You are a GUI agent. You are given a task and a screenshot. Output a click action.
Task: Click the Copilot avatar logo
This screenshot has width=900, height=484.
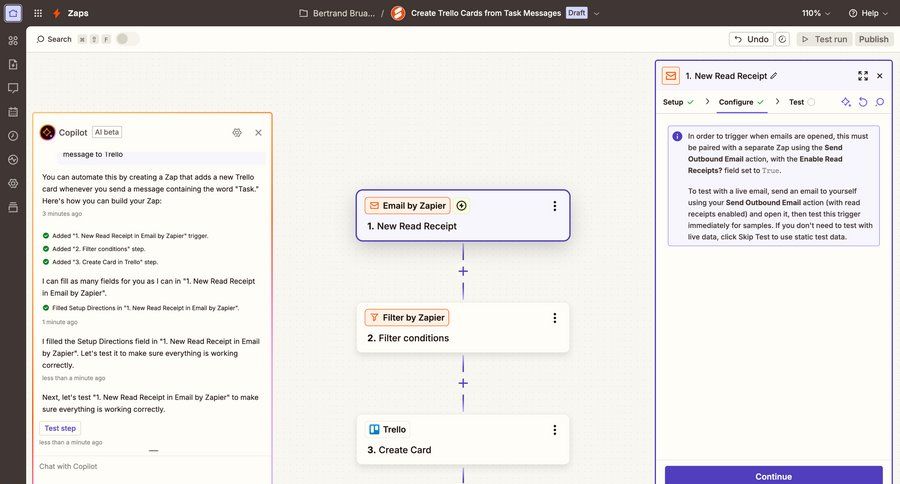click(48, 133)
